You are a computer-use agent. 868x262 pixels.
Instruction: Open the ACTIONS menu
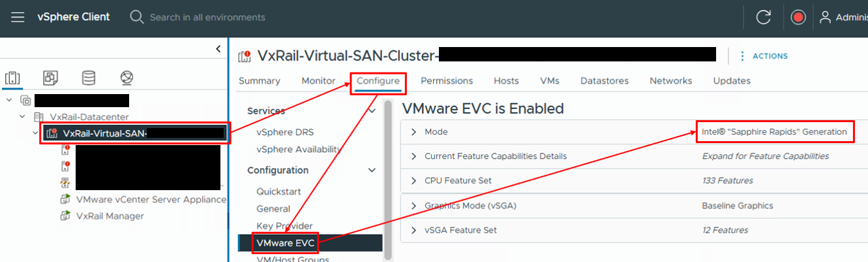click(x=770, y=56)
